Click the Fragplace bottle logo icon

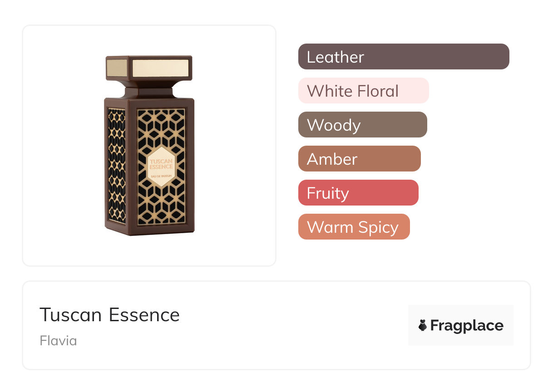423,325
